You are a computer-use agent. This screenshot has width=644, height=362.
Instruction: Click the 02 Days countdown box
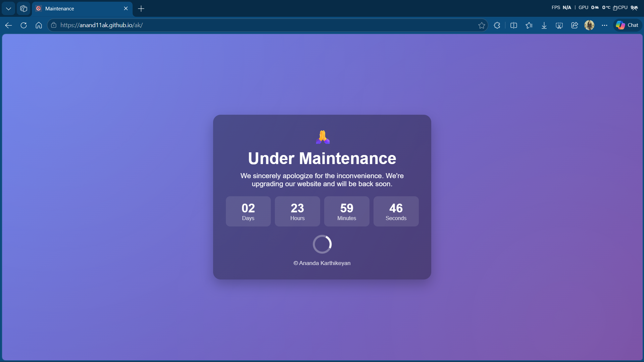[248, 211]
